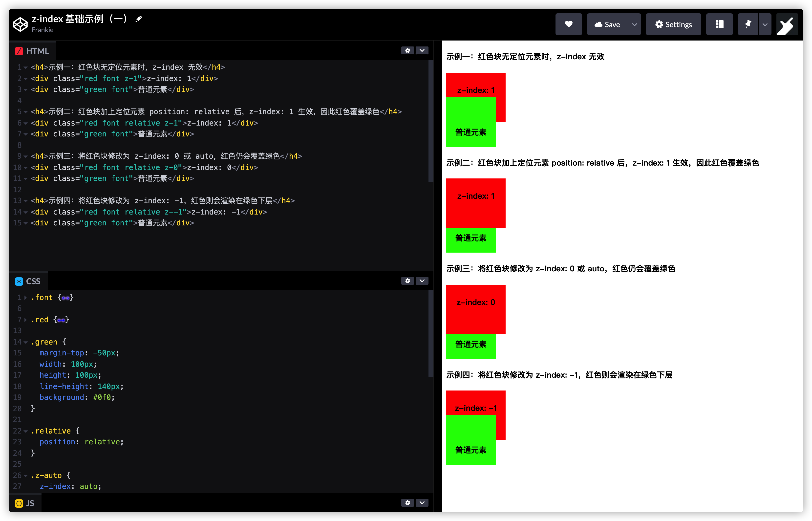Click the pencil icon to edit title
This screenshot has width=812, height=521.
(x=138, y=19)
